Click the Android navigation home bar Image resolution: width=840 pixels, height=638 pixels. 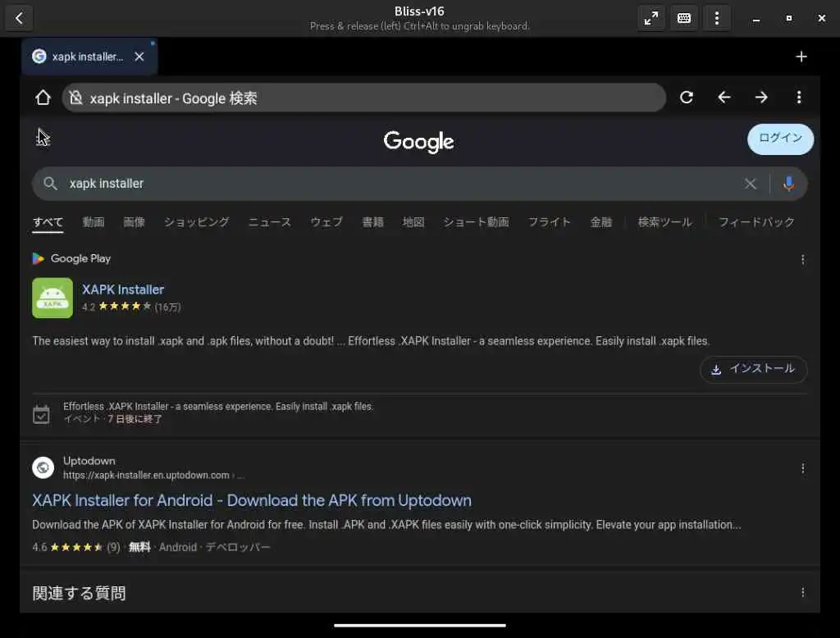419,625
